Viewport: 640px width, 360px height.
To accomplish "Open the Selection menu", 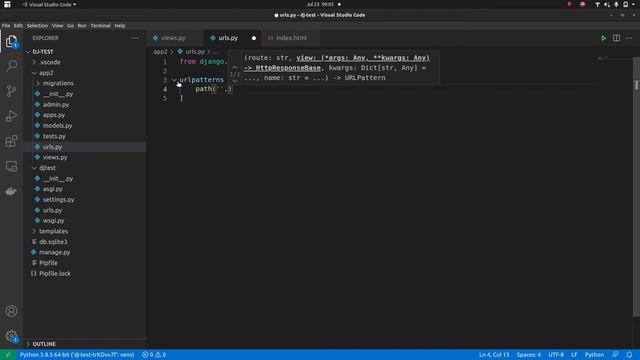I will coord(37,26).
